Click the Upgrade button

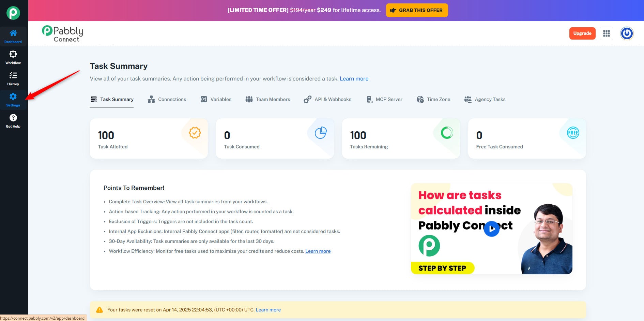[x=582, y=33]
